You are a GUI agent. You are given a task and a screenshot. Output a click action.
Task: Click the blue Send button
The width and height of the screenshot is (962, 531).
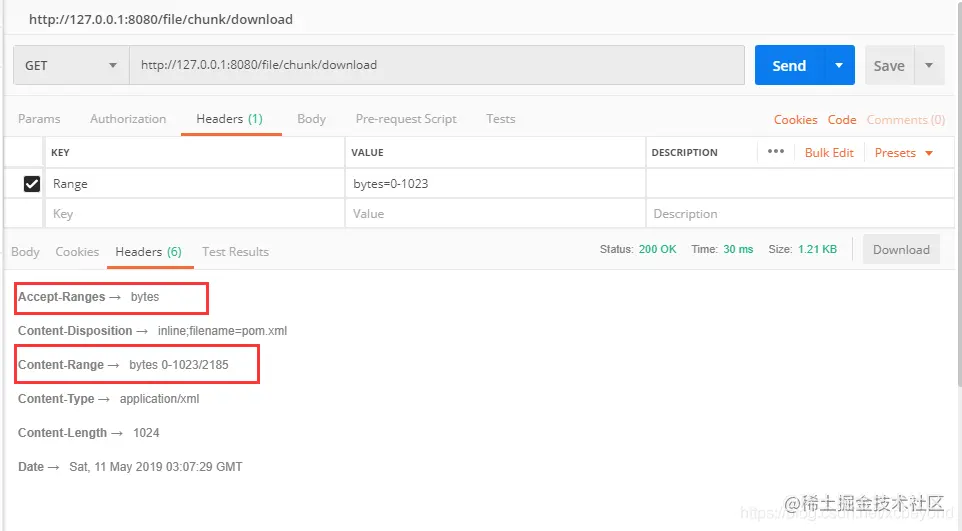(x=789, y=65)
